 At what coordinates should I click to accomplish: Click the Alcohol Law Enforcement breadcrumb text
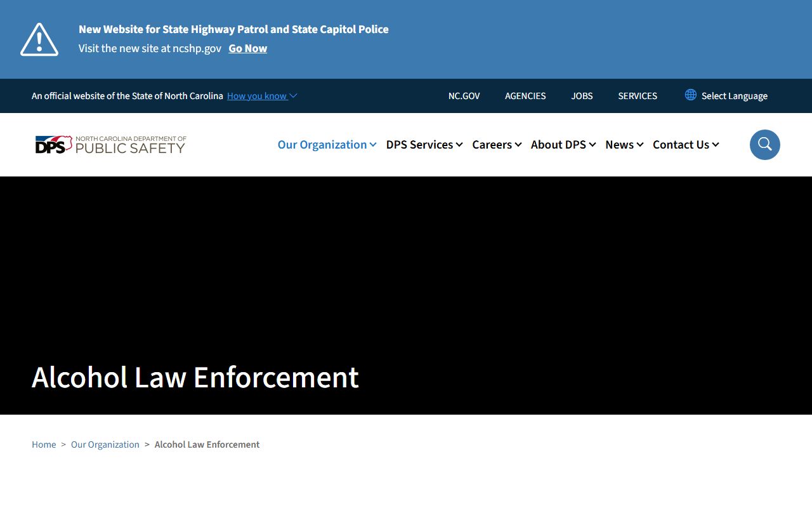(x=207, y=444)
